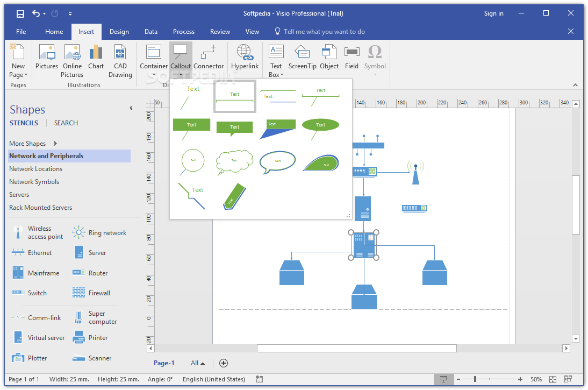
Task: Open Network Locations stencil
Action: tap(35, 169)
